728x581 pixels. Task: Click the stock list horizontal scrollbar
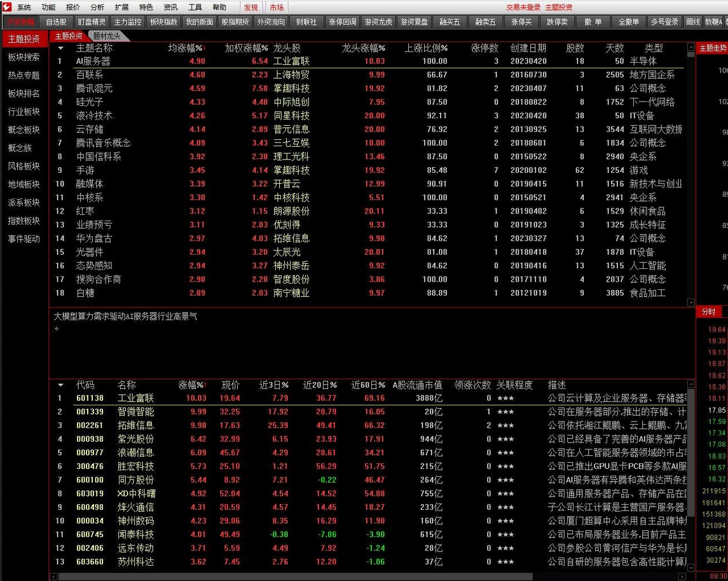coord(295,577)
